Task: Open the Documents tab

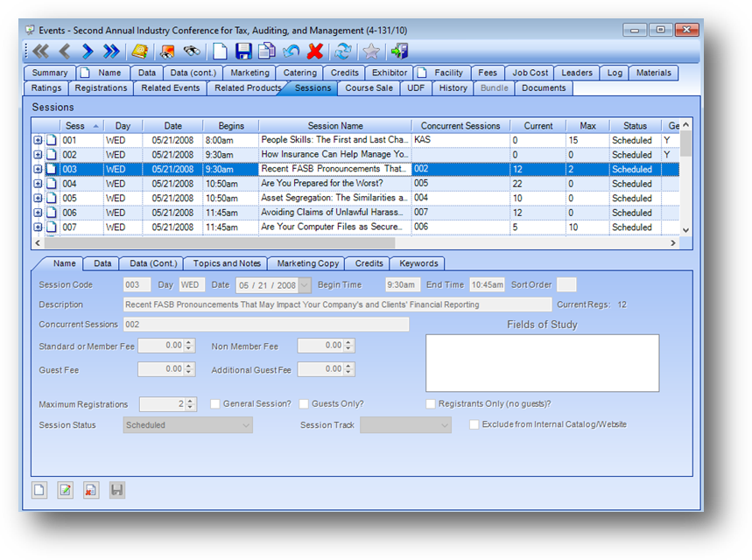Action: [x=544, y=88]
